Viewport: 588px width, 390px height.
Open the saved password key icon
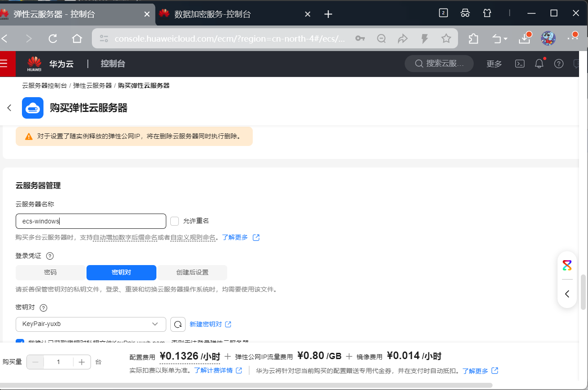point(360,39)
